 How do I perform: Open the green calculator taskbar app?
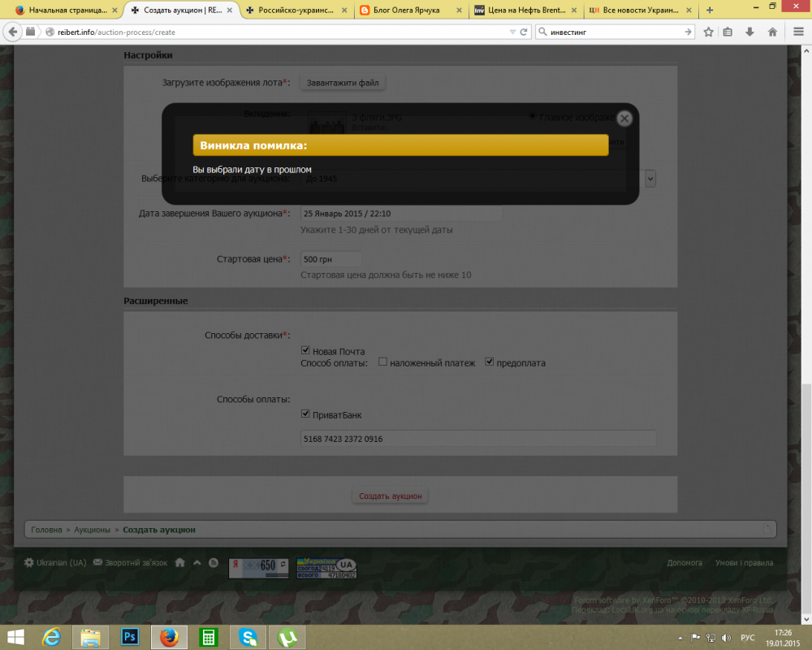click(208, 638)
